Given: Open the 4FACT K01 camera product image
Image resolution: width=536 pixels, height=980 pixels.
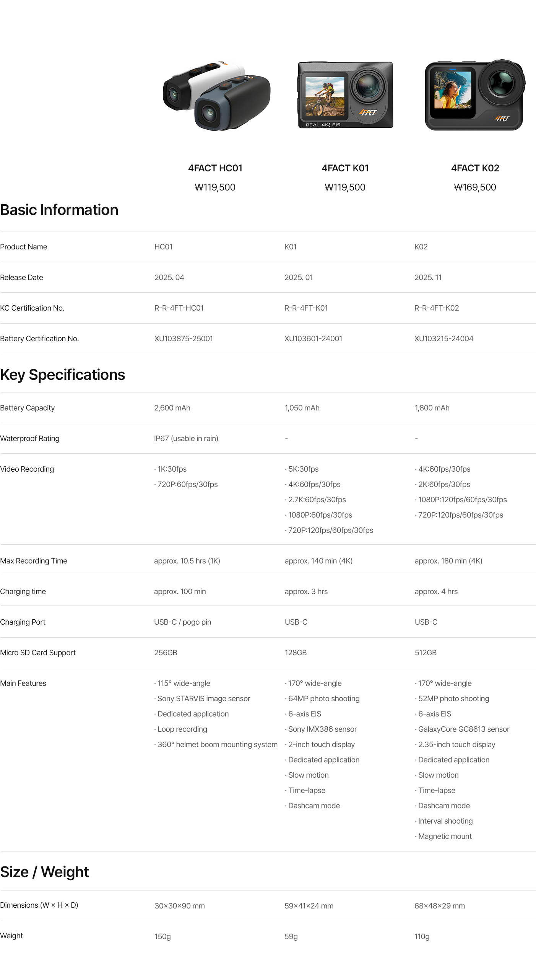Looking at the screenshot, I should 345,95.
